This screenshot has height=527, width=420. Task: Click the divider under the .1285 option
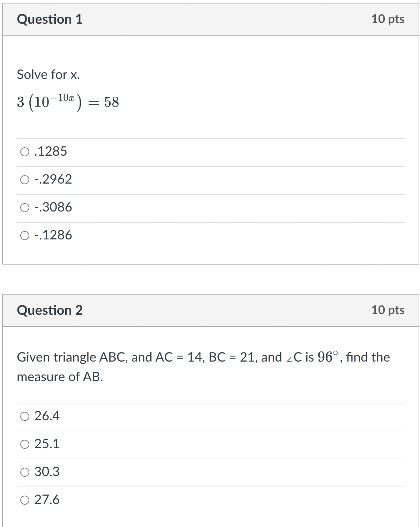tap(209, 165)
